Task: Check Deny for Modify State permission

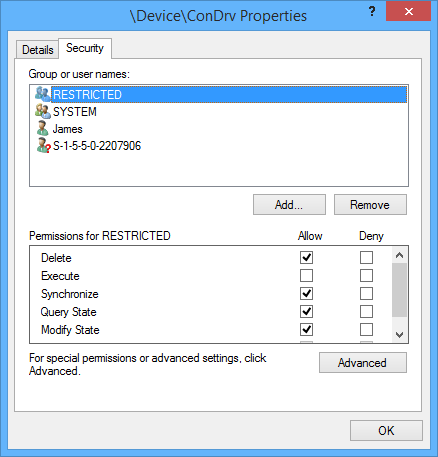Action: (366, 330)
